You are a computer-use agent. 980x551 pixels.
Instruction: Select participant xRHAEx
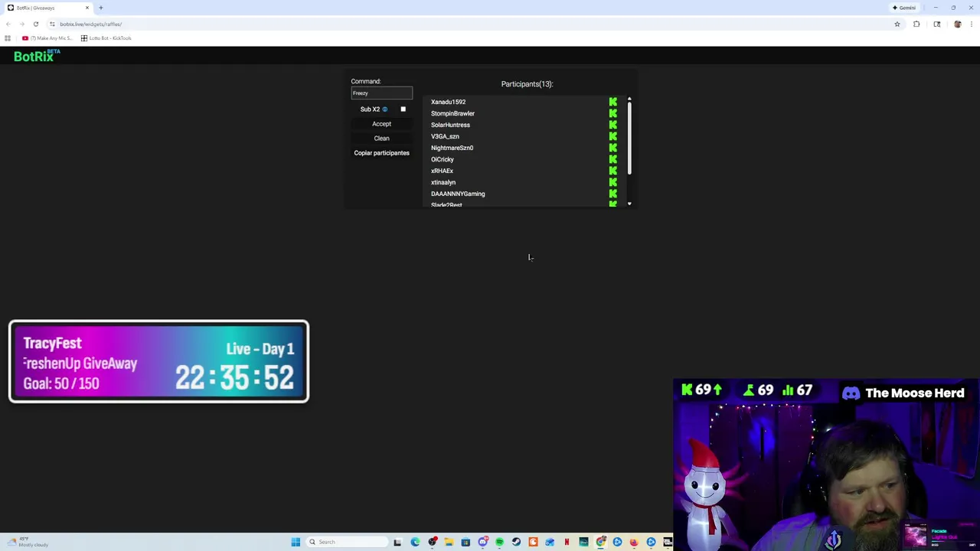pyautogui.click(x=442, y=171)
